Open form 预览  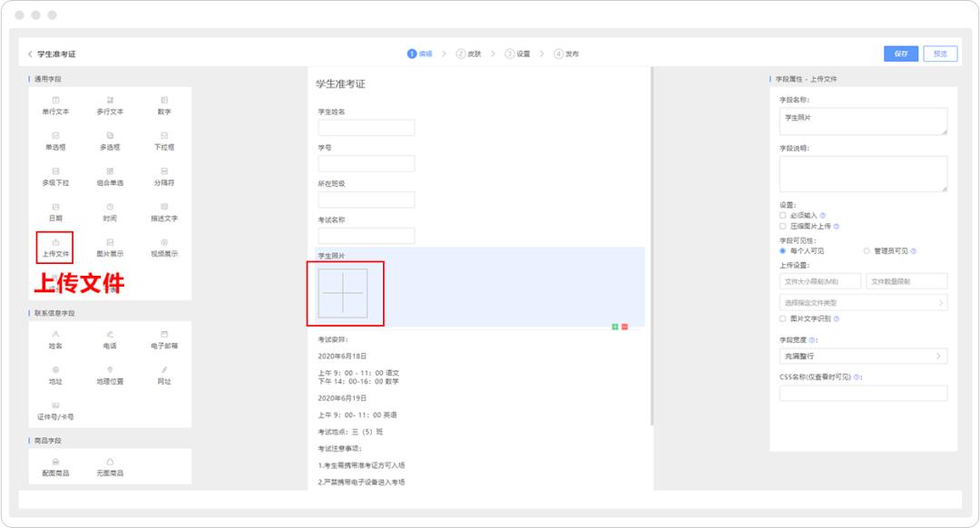pos(939,53)
